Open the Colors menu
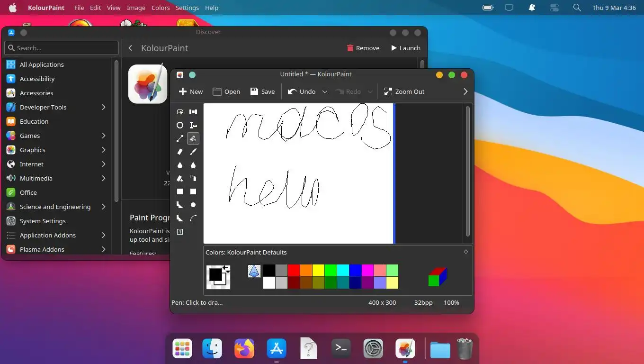Screen dimensions: 644x364 (x=161, y=8)
